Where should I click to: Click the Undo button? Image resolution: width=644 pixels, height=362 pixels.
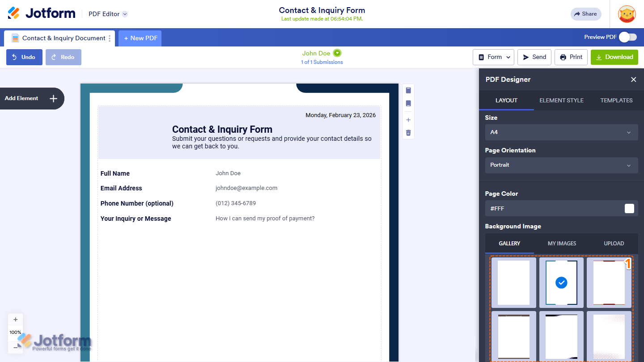coord(24,57)
